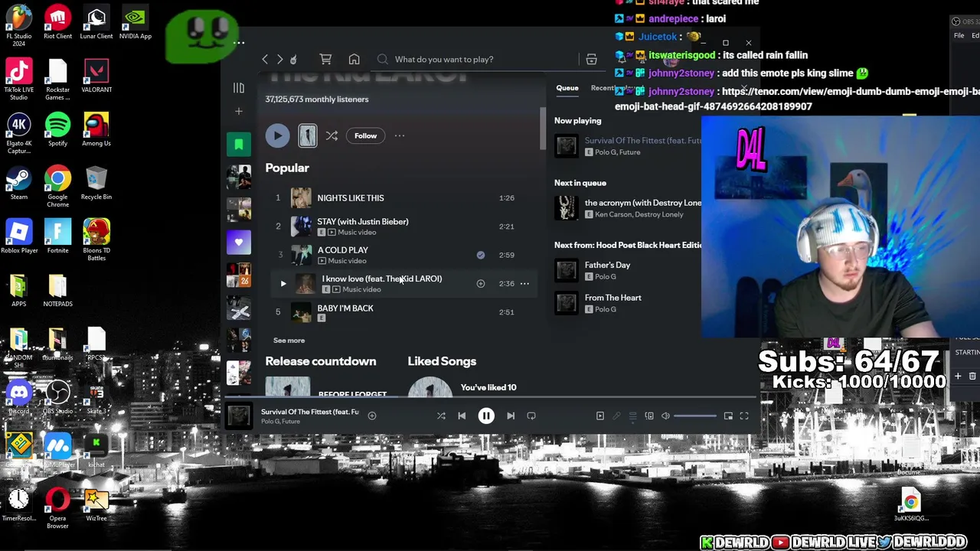Go forward in Spotify navigation history
980x551 pixels.
tap(279, 59)
